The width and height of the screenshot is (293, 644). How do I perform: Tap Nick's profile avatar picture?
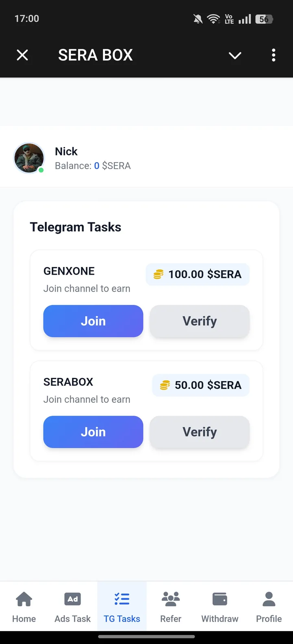click(x=28, y=158)
